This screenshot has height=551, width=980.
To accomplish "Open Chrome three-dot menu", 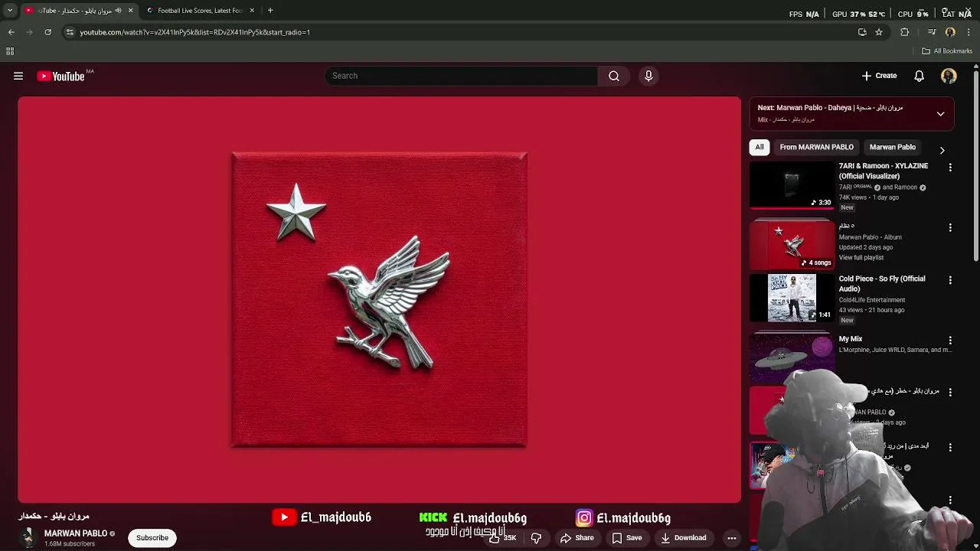I will pos(969,32).
